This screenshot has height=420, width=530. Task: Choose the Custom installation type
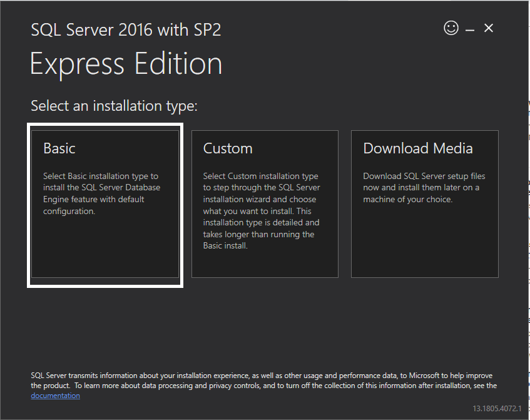tap(265, 204)
